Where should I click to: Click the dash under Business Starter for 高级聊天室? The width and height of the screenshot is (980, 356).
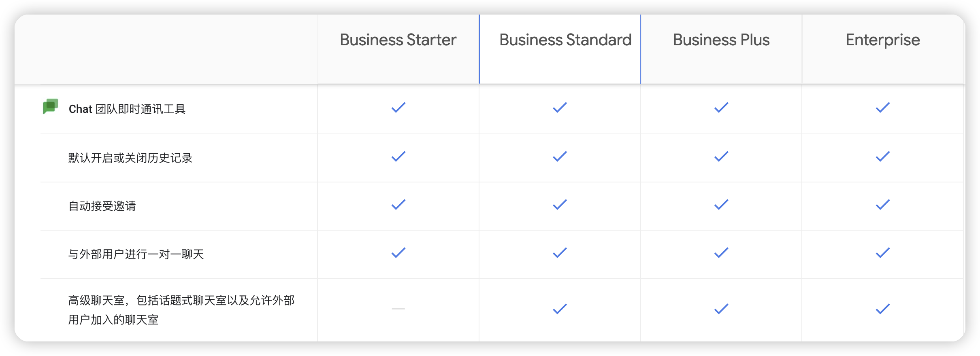pos(398,309)
